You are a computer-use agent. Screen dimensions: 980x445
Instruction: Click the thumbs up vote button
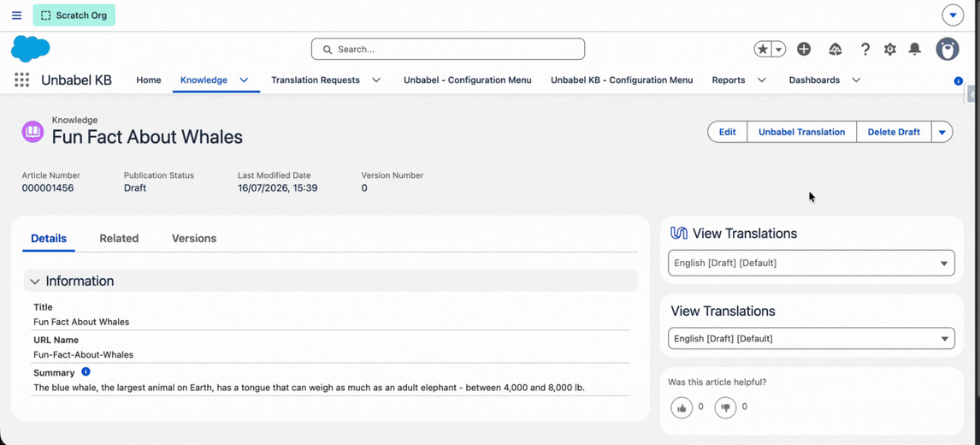coord(682,407)
